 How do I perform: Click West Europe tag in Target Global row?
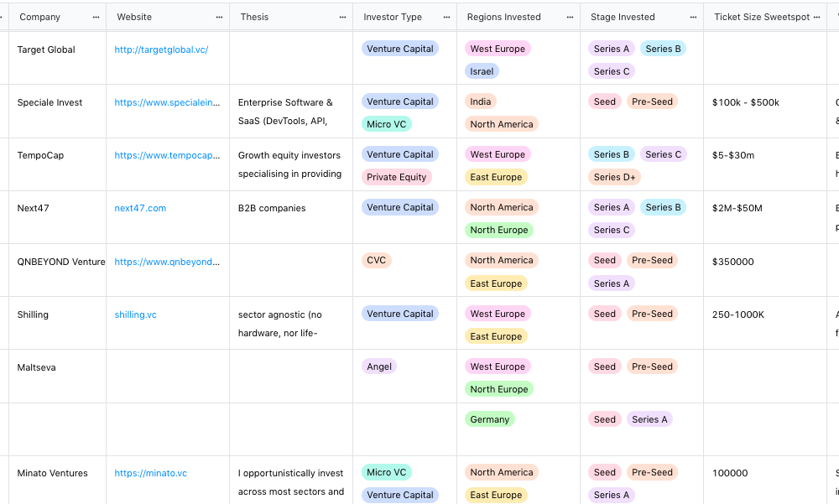(498, 49)
